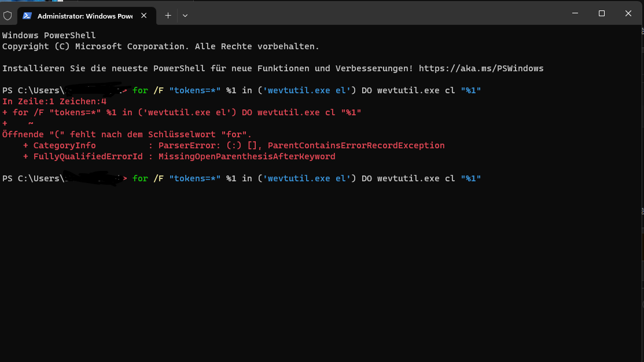Image resolution: width=644 pixels, height=362 pixels.
Task: Click the PowerShell icon in the tab
Action: coord(28,16)
